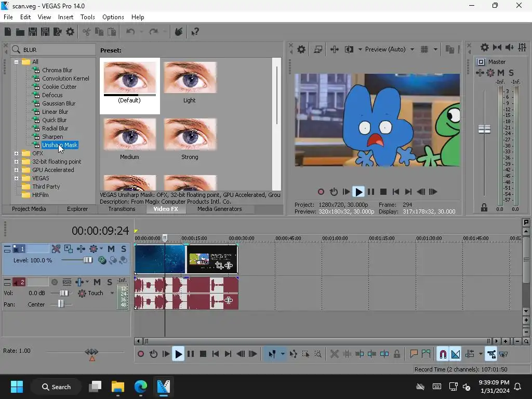Toggle preview on external monitor icon

coord(318,49)
